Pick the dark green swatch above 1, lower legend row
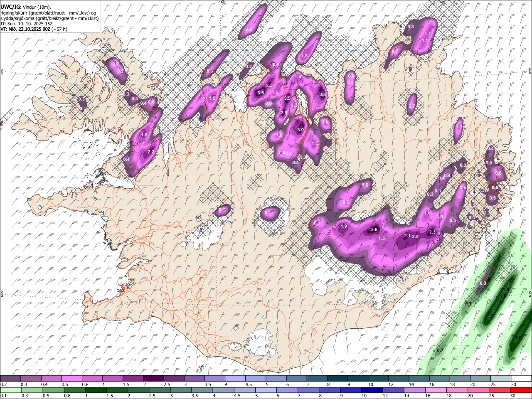Viewport: 532px width, 399px height. point(96,390)
